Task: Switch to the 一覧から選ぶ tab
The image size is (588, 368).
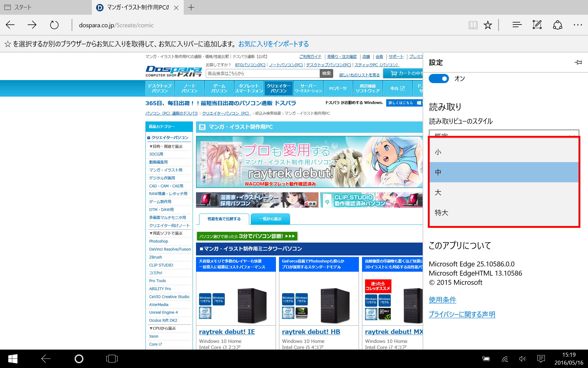Action: tap(270, 219)
